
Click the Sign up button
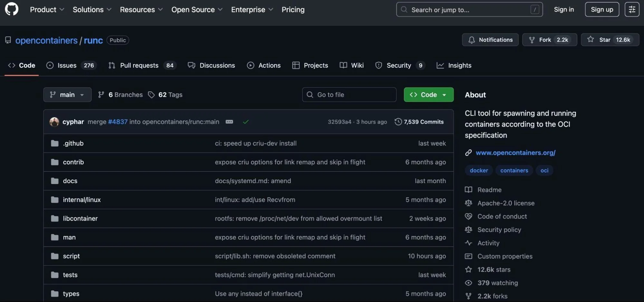602,9
